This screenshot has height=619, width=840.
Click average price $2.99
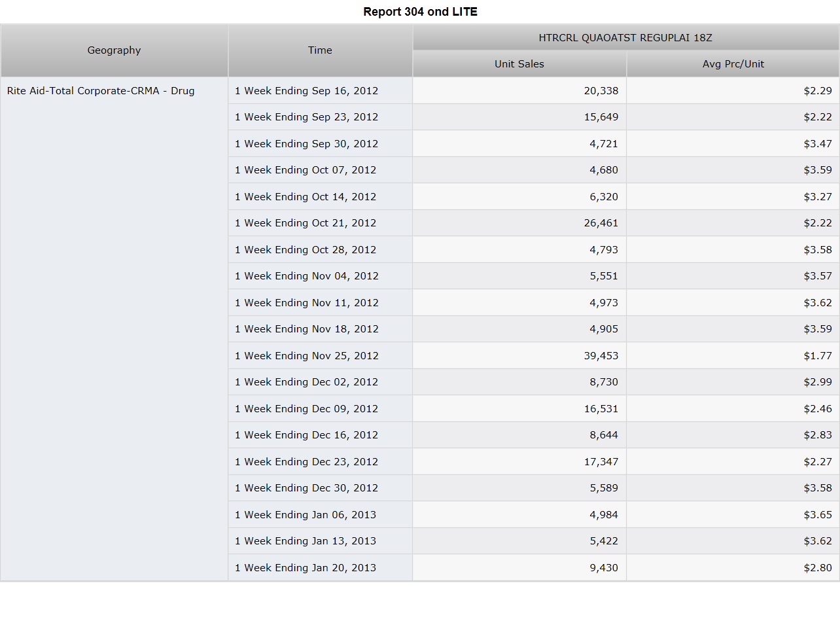(x=733, y=382)
